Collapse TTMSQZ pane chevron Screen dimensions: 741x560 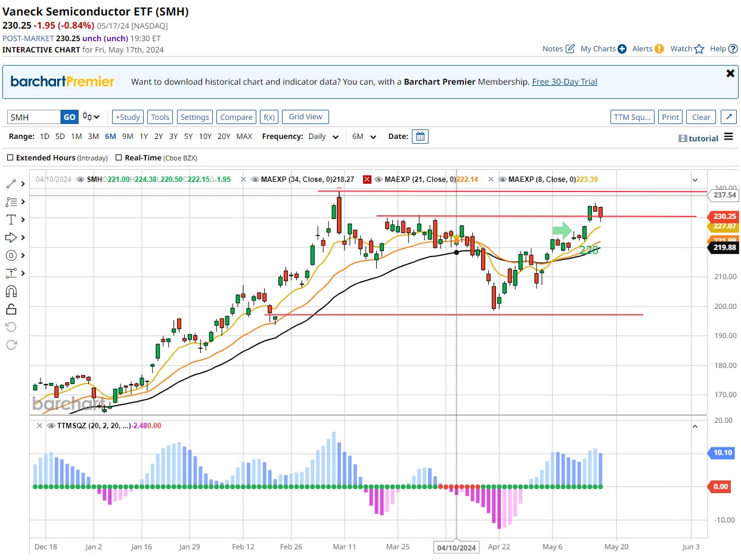[695, 426]
